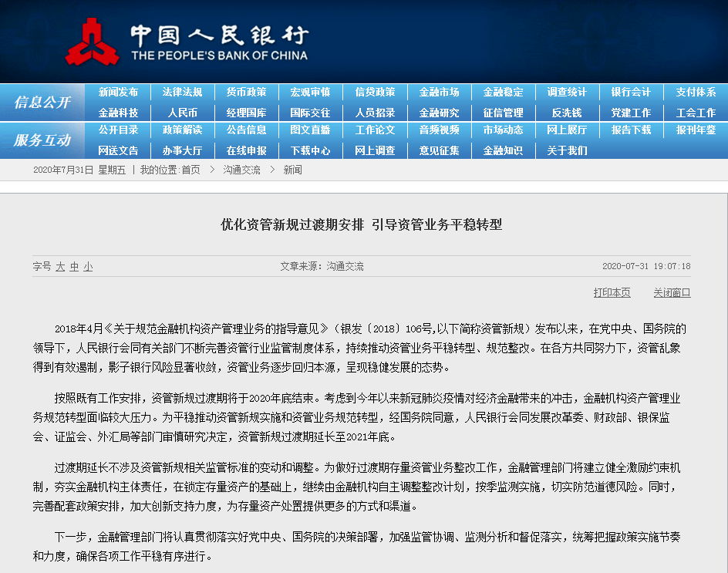Screen dimensions: 728x573
Task: Set font size to 中
Action: (74, 267)
